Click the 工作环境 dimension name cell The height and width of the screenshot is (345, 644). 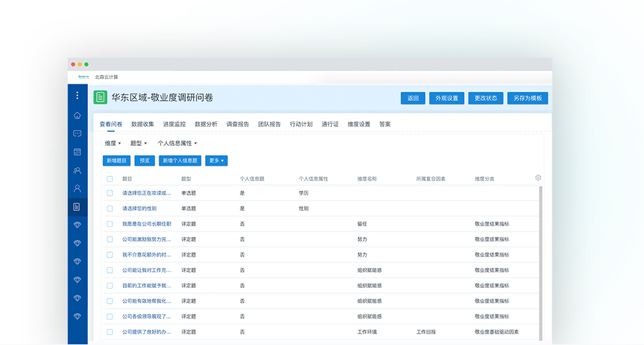(x=367, y=332)
